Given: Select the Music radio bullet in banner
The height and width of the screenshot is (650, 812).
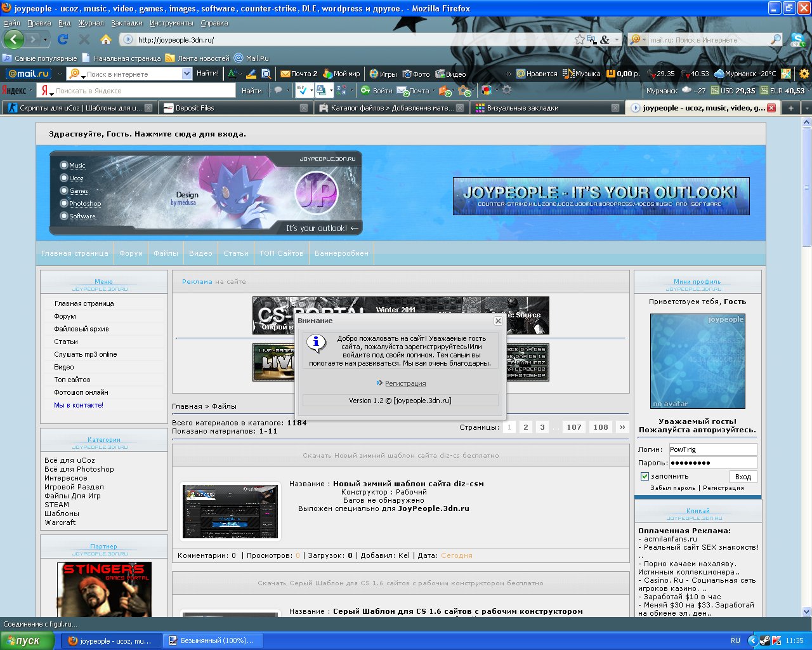Looking at the screenshot, I should (63, 165).
